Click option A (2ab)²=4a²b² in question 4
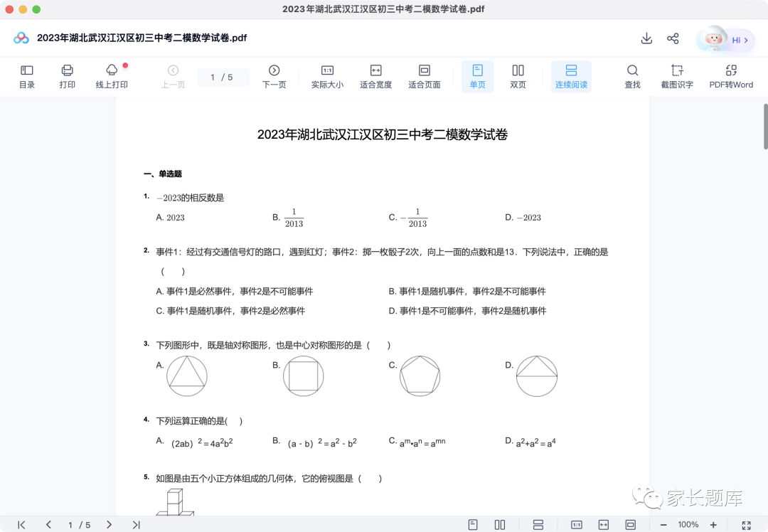Image resolution: width=768 pixels, height=532 pixels. pyautogui.click(x=194, y=442)
